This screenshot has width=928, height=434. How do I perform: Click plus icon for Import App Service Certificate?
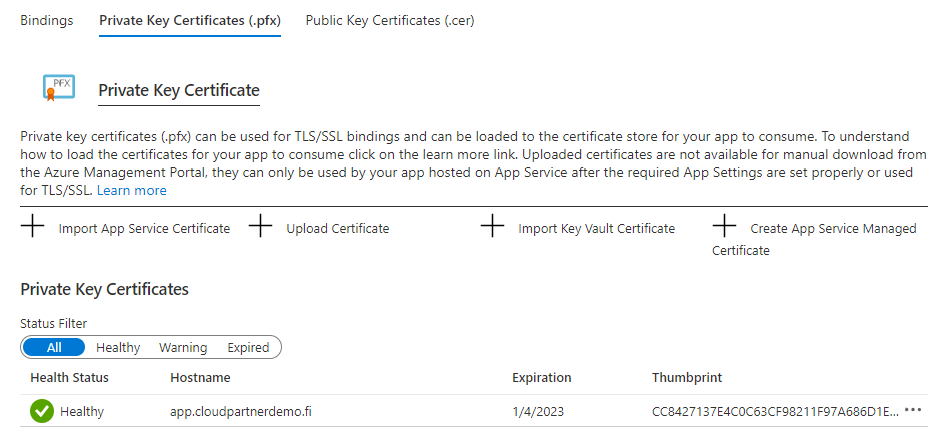(x=33, y=227)
